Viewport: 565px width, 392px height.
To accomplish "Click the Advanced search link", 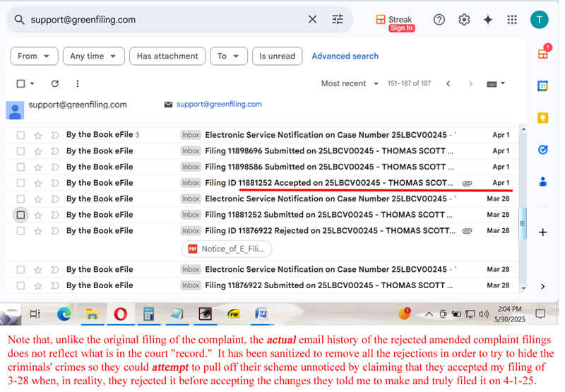I will pyautogui.click(x=345, y=57).
